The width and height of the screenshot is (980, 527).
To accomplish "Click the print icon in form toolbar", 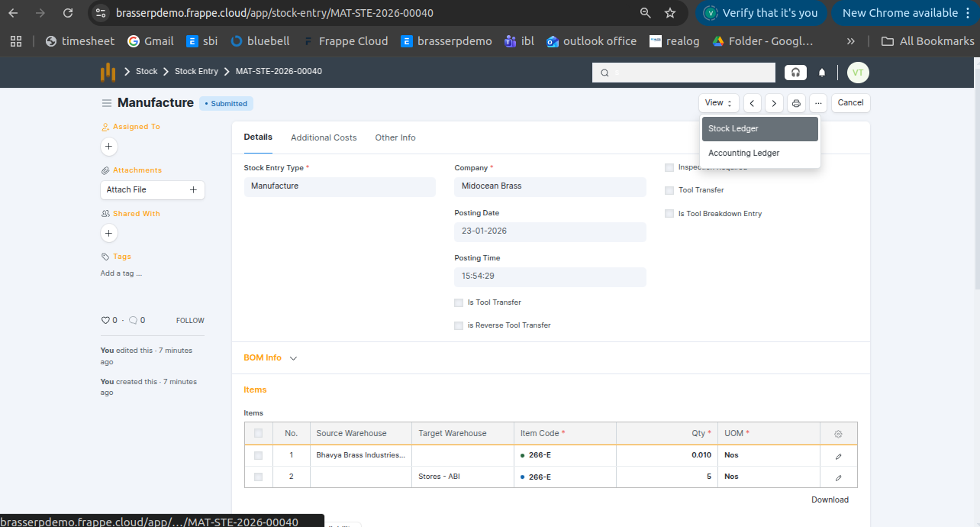I will pos(796,103).
